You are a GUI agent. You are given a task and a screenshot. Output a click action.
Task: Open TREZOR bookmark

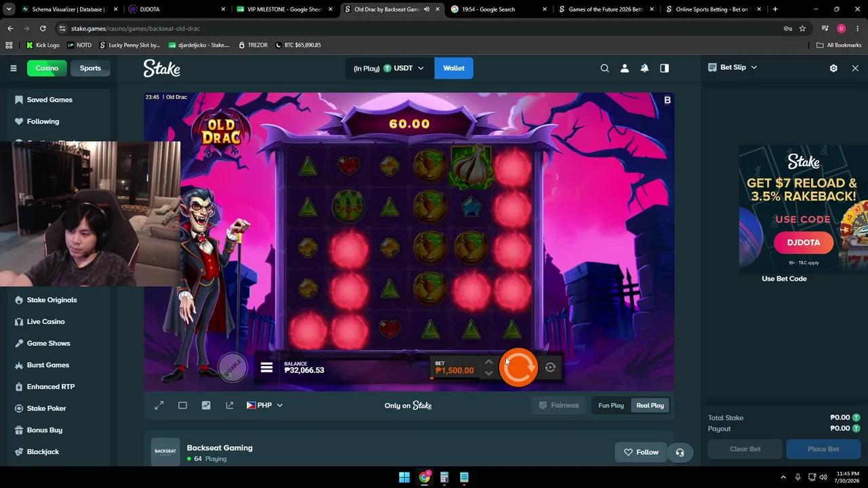(x=252, y=45)
